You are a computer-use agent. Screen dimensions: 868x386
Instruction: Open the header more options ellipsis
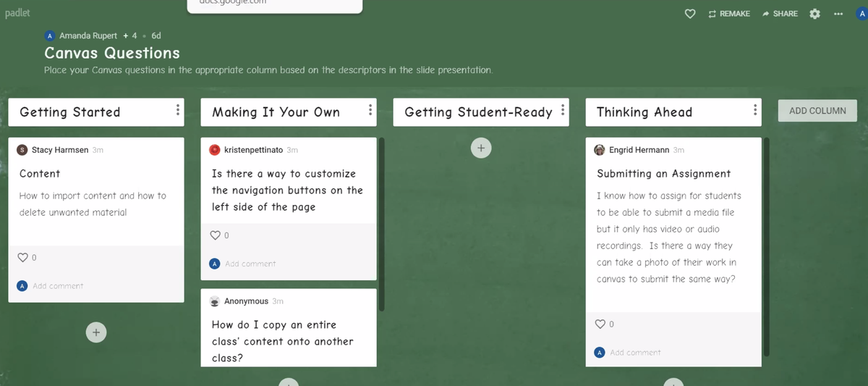coord(838,14)
